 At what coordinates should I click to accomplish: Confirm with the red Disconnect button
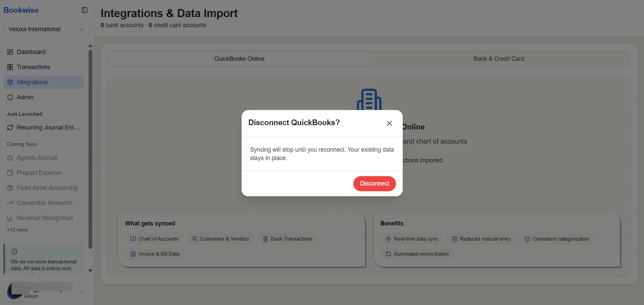[x=375, y=184]
